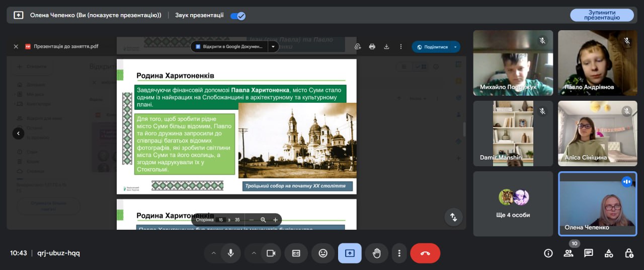Viewport: 644px width, 270px height.
Task: Open dropdown arrow next to Відкрити в Google Документи
Action: click(273, 46)
